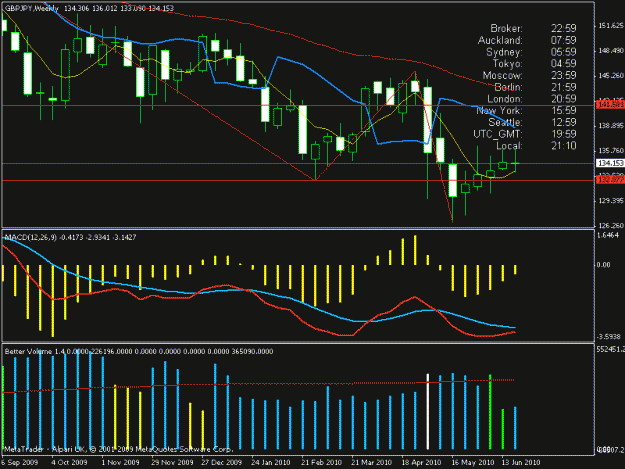Click the MACD scale value 1.6464
625x469 pixels.
tap(608, 235)
